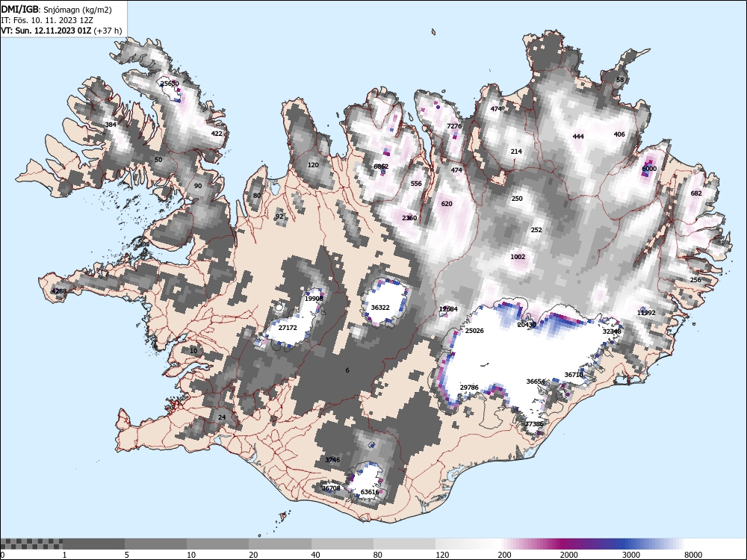Image resolution: width=747 pixels, height=560 pixels.
Task: Click the map value 36710
Action: pos(574,375)
